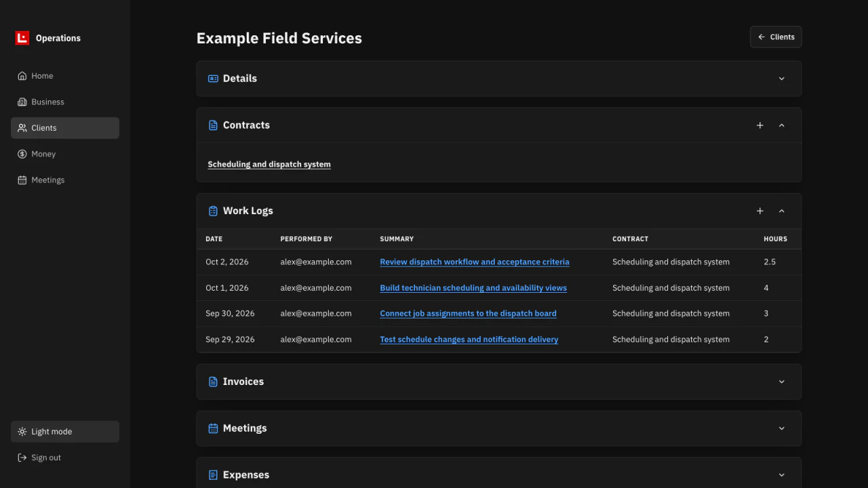
Task: Select Clients in the sidebar
Action: (65, 128)
